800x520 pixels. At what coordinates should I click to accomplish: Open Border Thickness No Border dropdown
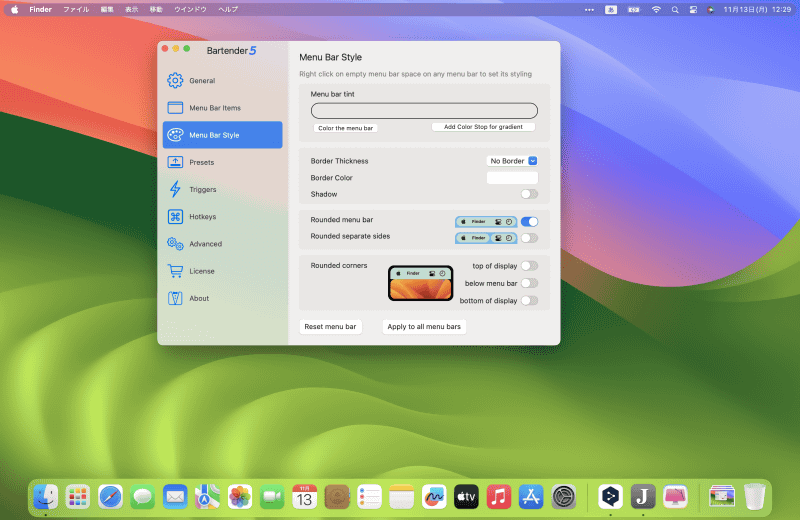pyautogui.click(x=512, y=161)
